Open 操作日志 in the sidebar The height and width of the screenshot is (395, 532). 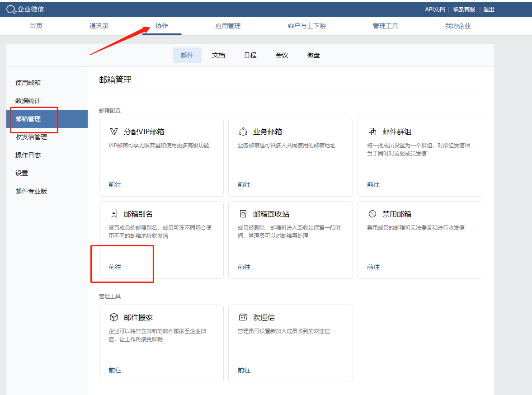[28, 155]
